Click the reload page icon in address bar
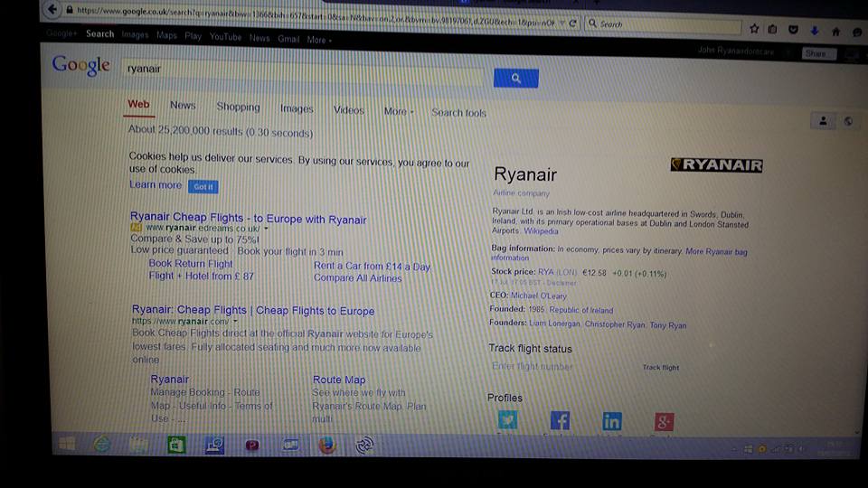The height and width of the screenshot is (488, 868). point(573,23)
